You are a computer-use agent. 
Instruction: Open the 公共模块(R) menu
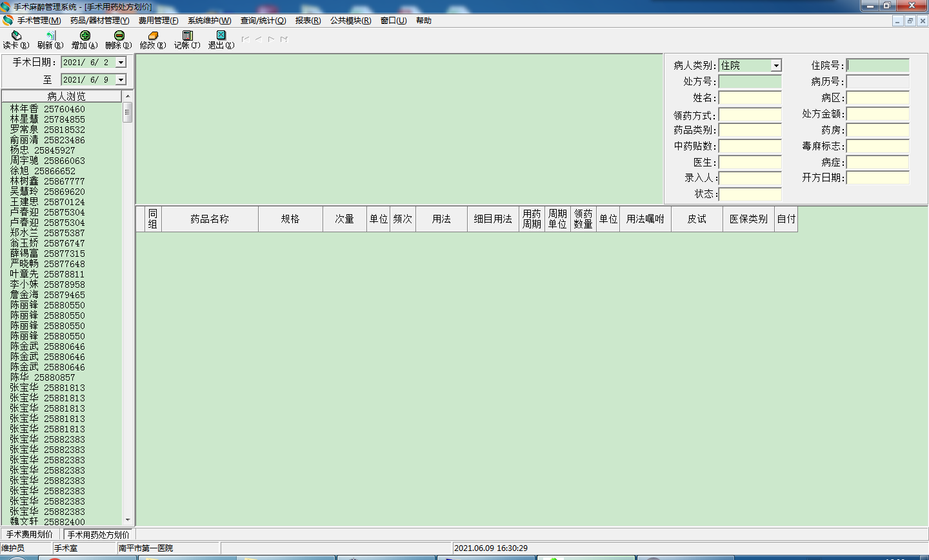(x=351, y=21)
